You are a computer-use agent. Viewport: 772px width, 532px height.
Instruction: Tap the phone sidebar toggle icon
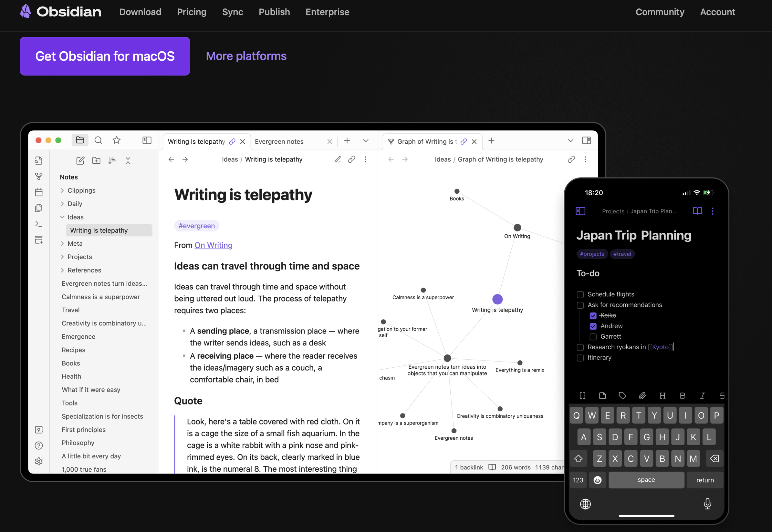point(580,211)
